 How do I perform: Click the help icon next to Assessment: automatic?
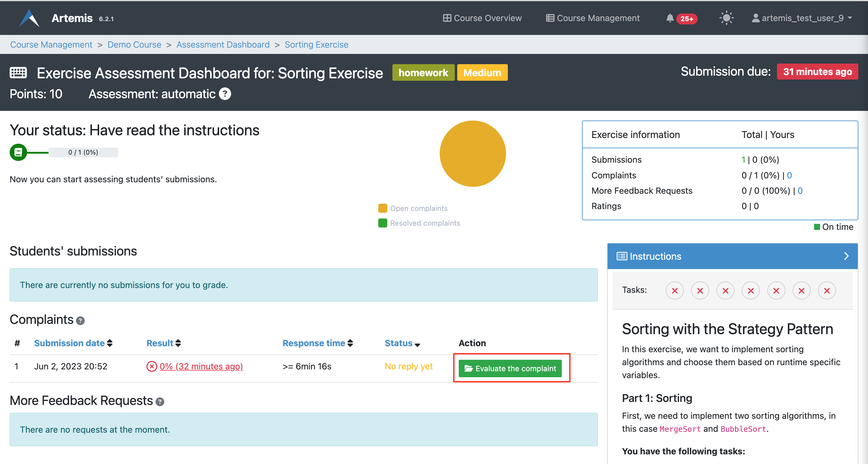225,94
